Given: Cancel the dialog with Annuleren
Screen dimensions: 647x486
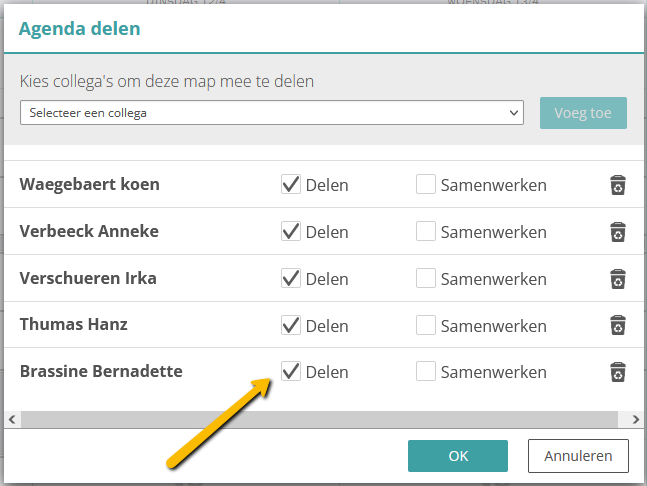Looking at the screenshot, I should [578, 456].
